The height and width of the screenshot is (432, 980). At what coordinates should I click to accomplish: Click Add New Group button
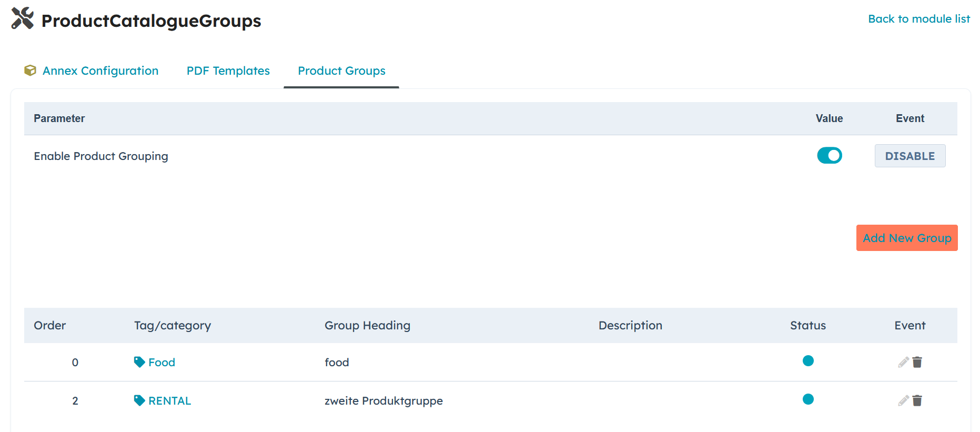[906, 238]
